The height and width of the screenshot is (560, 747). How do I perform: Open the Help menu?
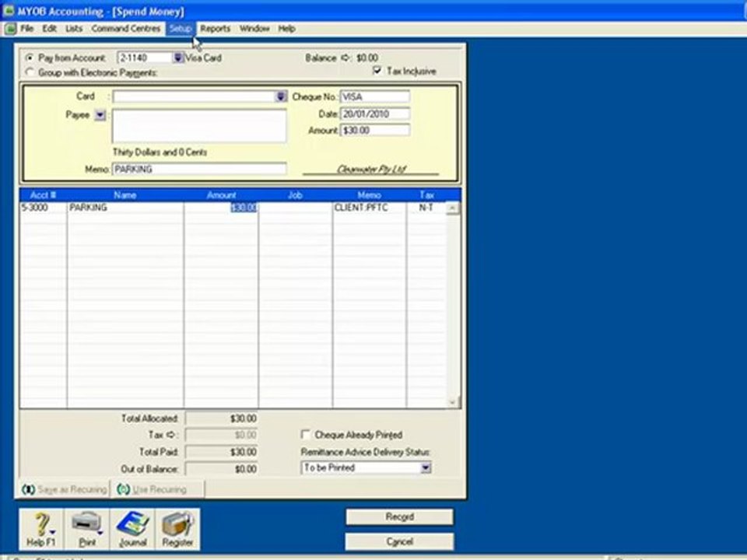pyautogui.click(x=287, y=29)
